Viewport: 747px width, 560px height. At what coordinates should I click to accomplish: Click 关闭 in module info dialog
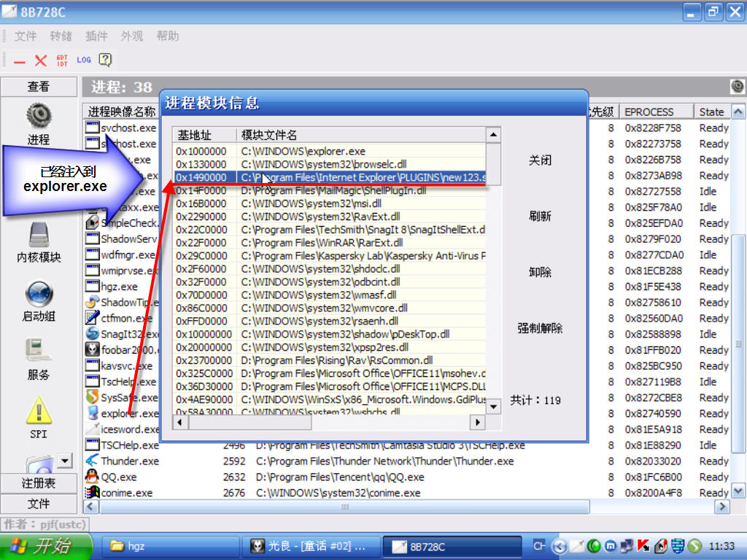(540, 160)
